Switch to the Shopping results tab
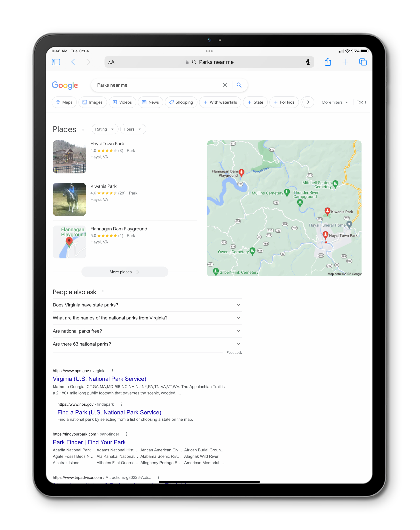 181,102
